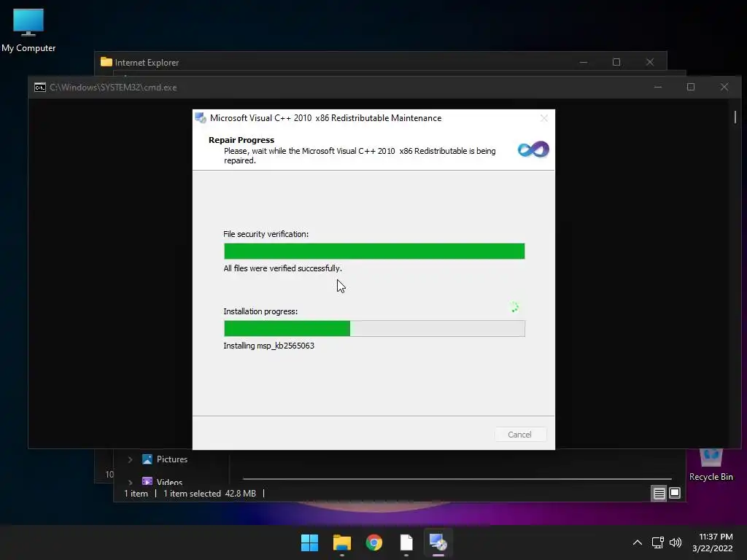Screen dimensions: 747x560
Task: Select the installer icon in the taskbar
Action: tap(438, 542)
